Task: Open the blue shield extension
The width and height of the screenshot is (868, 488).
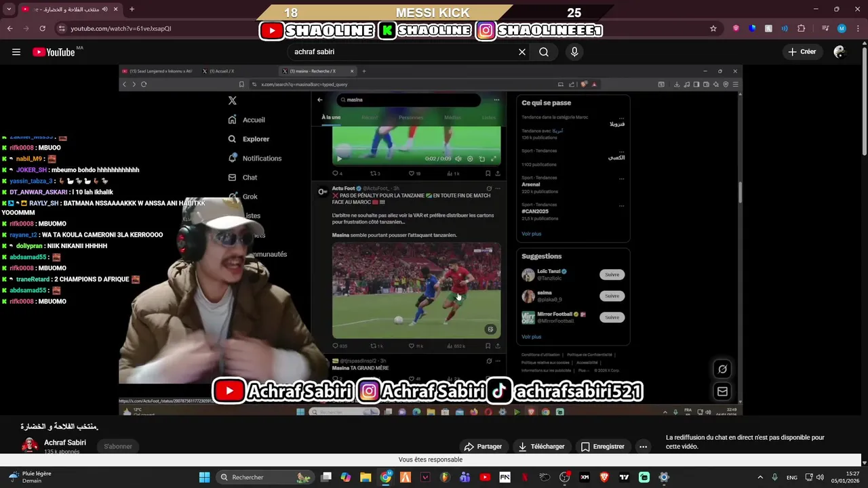Action: [752, 28]
